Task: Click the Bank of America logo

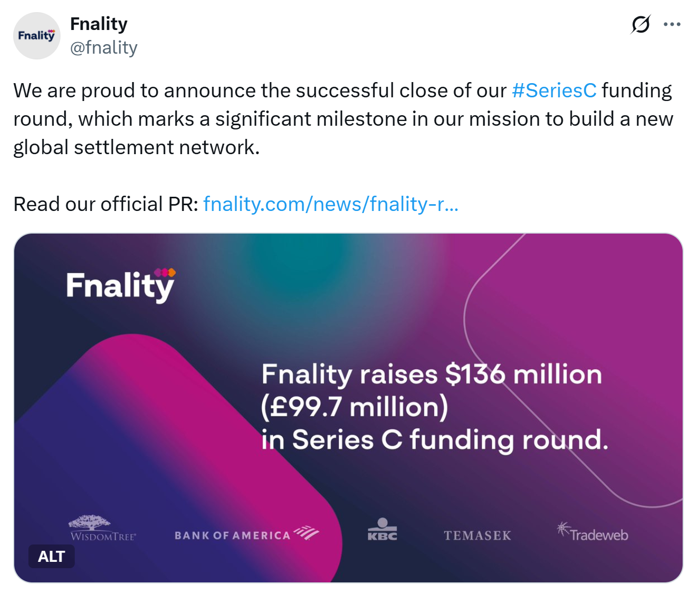Action: (x=246, y=535)
